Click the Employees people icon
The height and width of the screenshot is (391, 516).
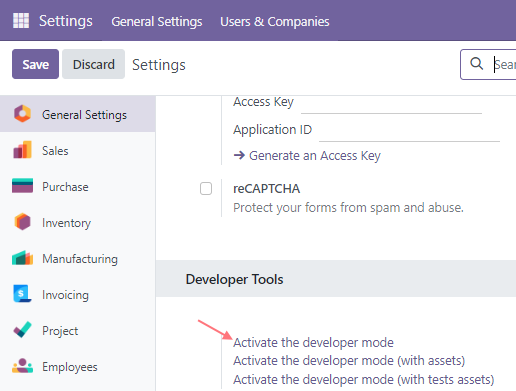point(22,366)
